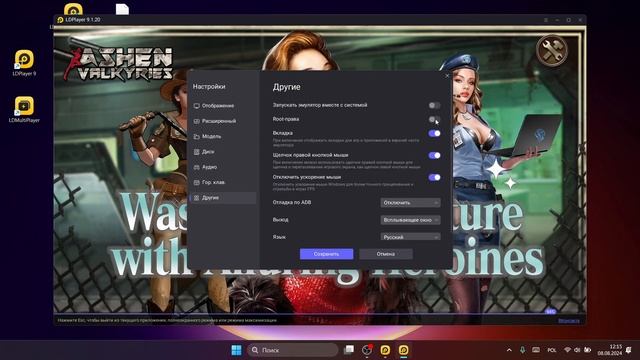Open the volume tray icon
The width and height of the screenshot is (640, 360).
tap(577, 350)
